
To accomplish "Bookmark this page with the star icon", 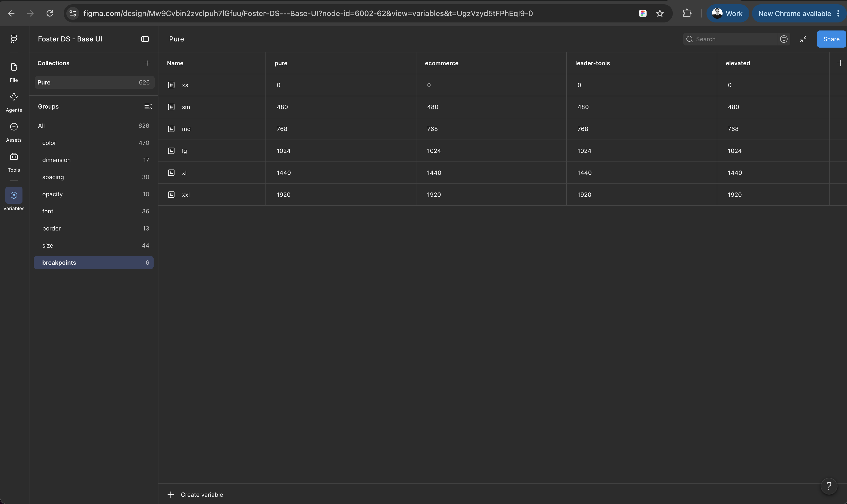I will [660, 14].
